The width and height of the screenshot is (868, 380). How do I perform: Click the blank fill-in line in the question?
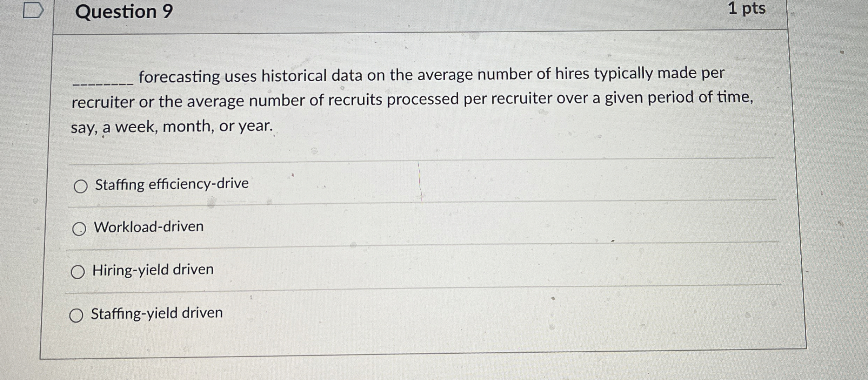[x=101, y=82]
